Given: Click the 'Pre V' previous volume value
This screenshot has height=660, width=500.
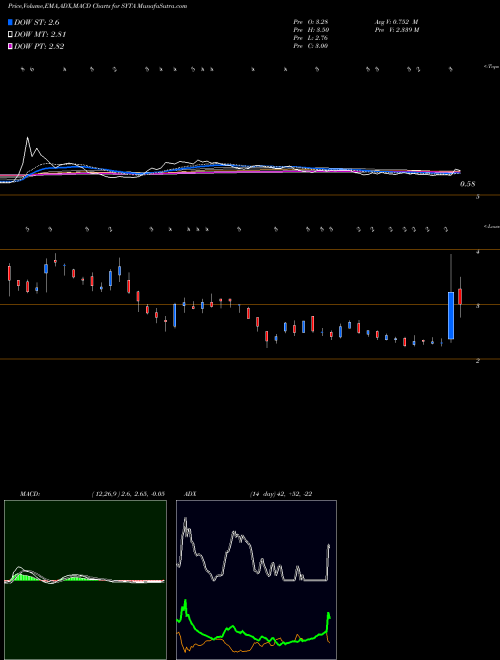Looking at the screenshot, I should click(x=396, y=30).
